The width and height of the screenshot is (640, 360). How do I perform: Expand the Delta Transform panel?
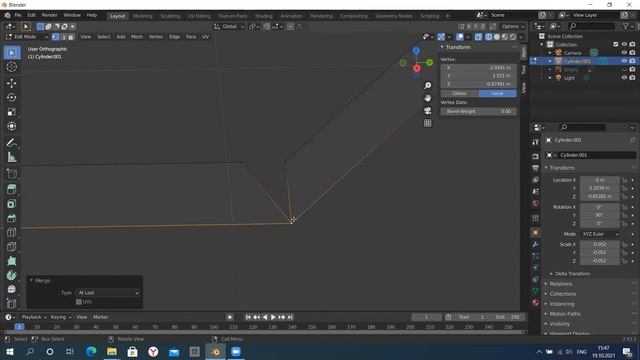coord(572,273)
